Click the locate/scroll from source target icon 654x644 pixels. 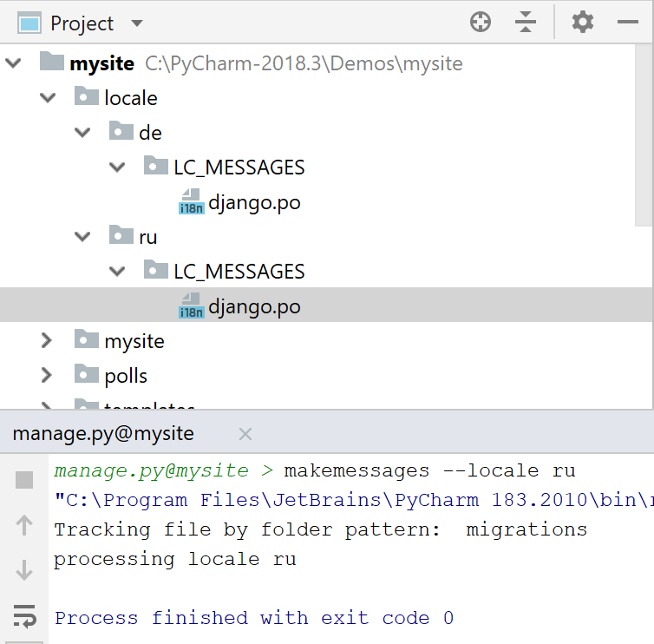click(x=480, y=22)
